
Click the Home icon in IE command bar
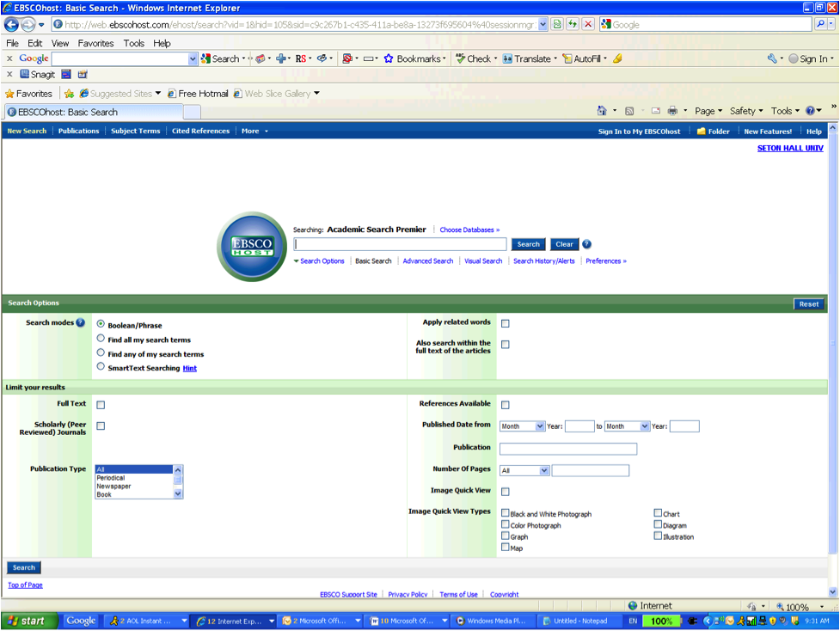coord(602,110)
